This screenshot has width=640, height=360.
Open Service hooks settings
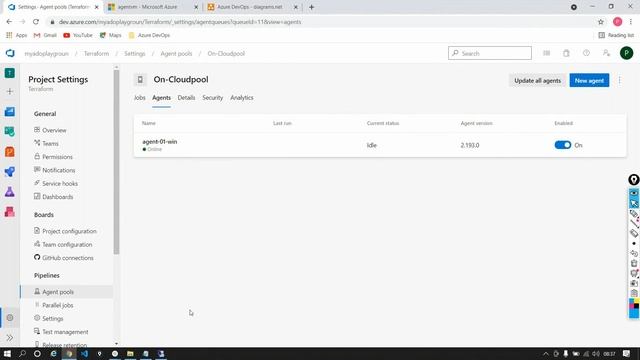point(60,184)
